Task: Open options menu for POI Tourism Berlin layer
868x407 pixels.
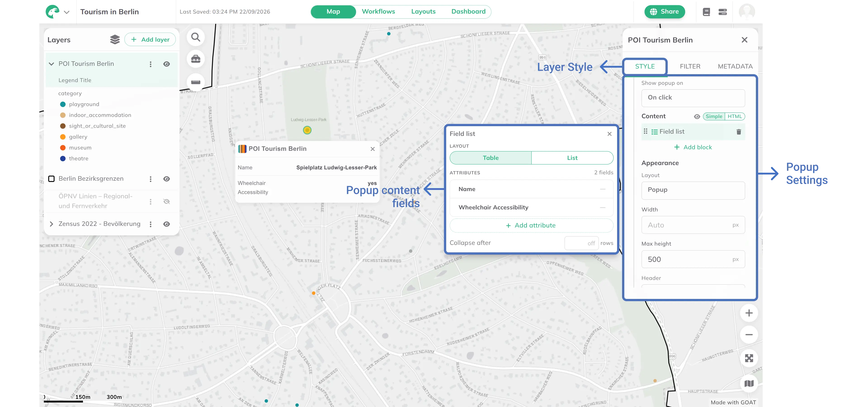Action: point(151,64)
